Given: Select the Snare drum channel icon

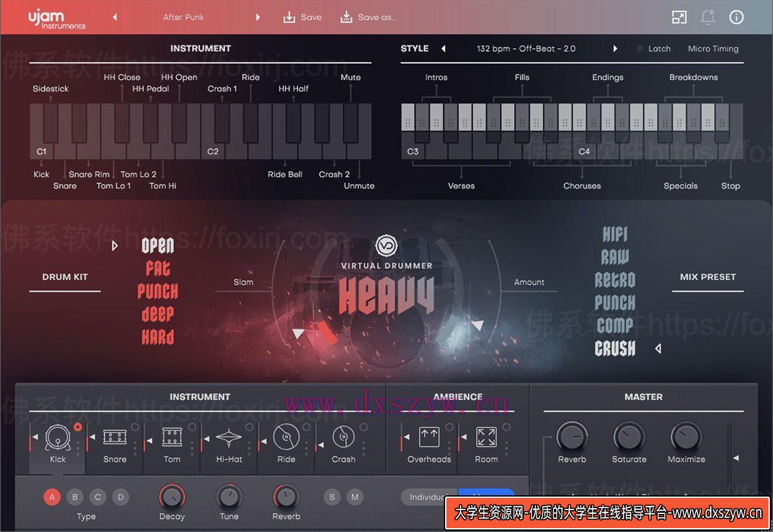Looking at the screenshot, I should click(x=115, y=438).
